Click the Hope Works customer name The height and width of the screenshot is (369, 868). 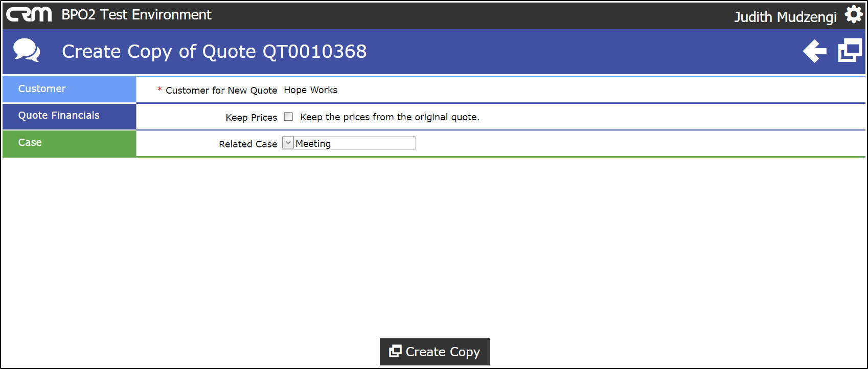311,90
